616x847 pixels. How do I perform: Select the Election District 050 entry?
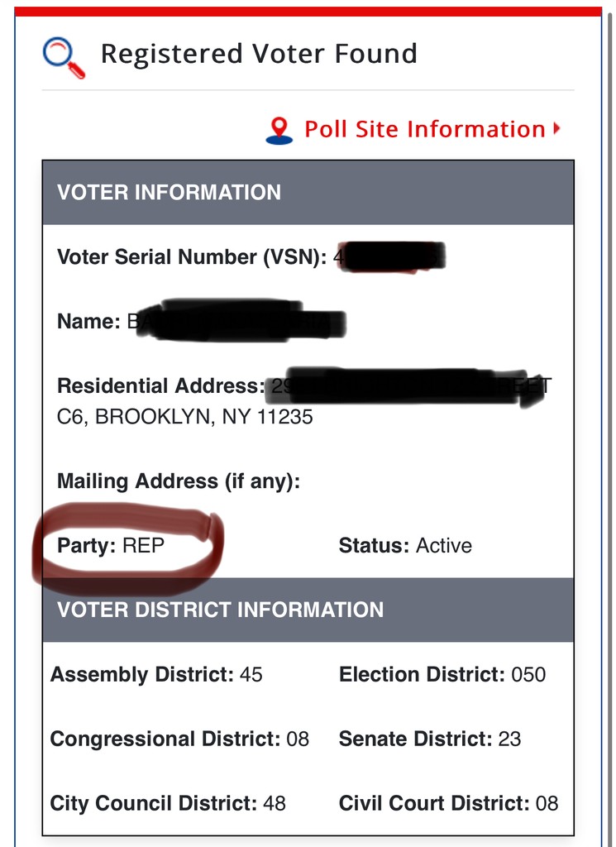click(x=442, y=674)
